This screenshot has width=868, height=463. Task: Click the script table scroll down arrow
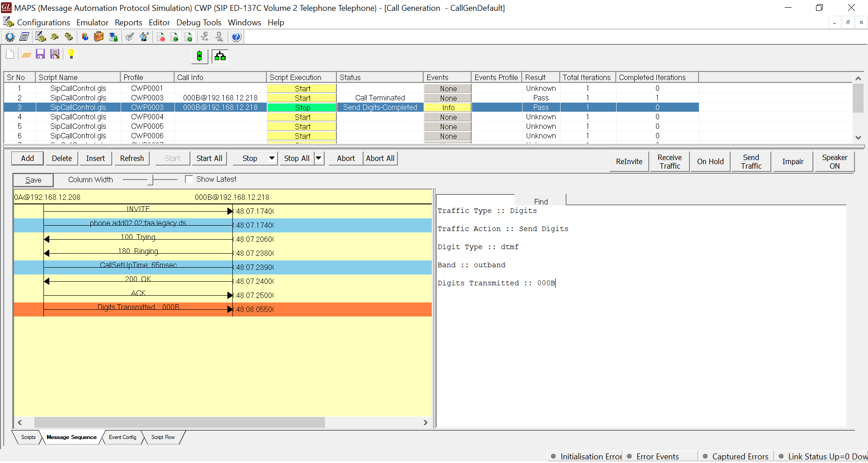pyautogui.click(x=858, y=137)
